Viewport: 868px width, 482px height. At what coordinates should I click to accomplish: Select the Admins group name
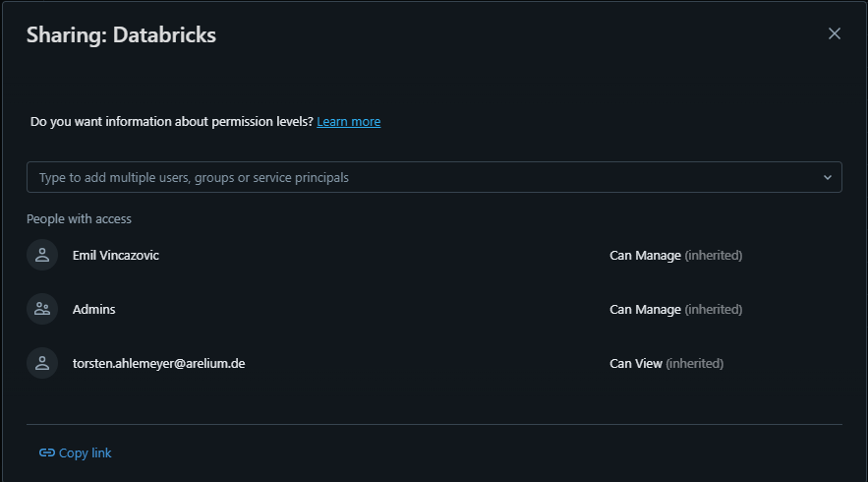(x=94, y=309)
